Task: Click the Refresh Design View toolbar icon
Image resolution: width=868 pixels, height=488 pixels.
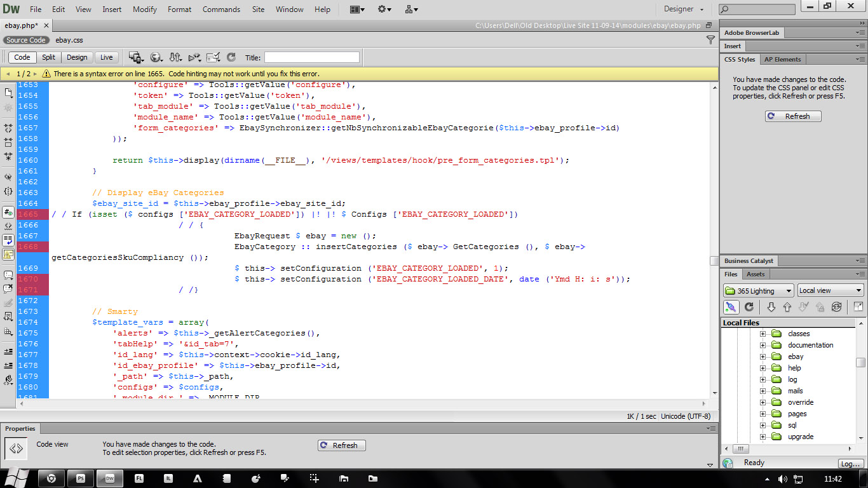Action: (x=231, y=57)
